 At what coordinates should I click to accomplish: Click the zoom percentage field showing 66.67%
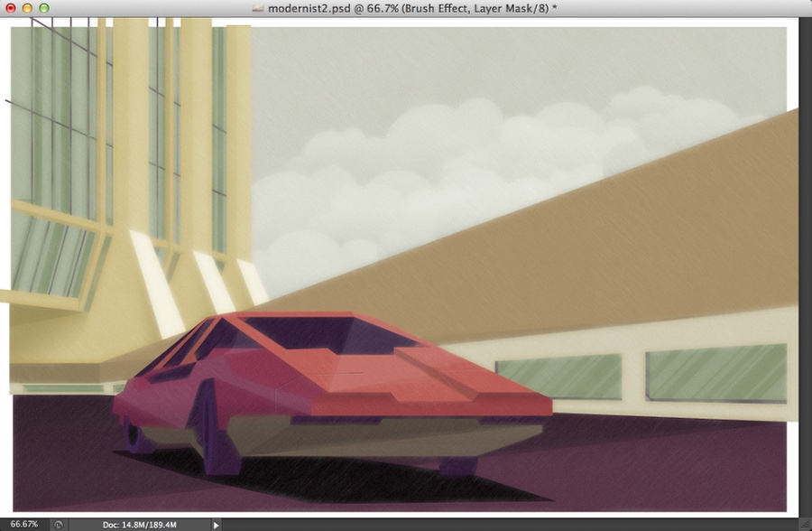[x=24, y=525]
